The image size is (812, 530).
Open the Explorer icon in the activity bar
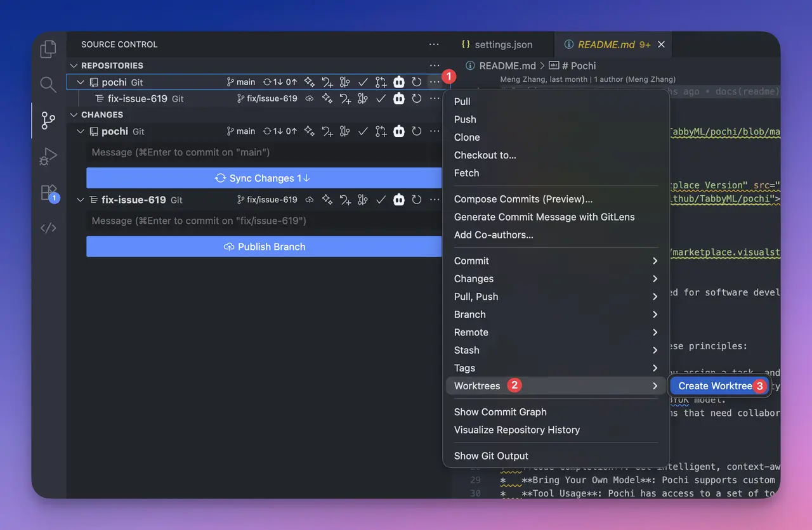[x=49, y=48]
